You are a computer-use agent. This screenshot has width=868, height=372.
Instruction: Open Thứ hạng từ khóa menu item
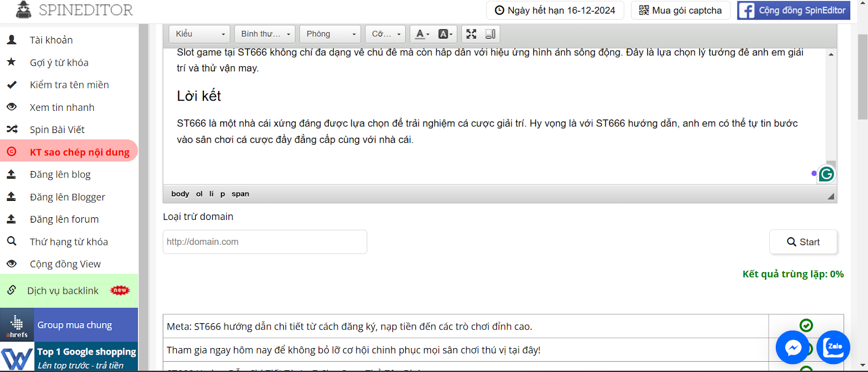point(69,242)
